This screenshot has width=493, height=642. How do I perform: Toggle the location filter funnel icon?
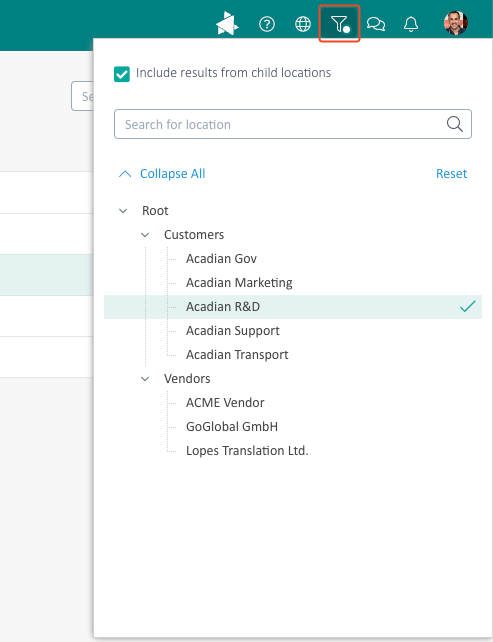tap(339, 24)
